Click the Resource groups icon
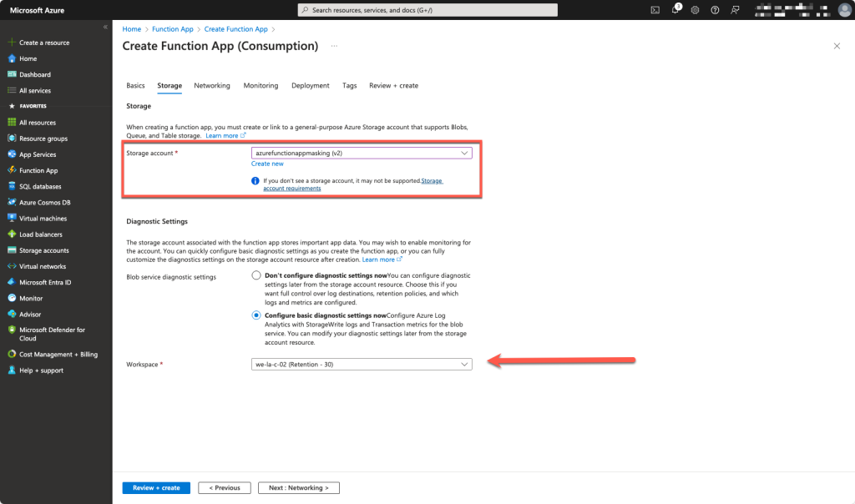The width and height of the screenshot is (855, 504). pos(12,139)
